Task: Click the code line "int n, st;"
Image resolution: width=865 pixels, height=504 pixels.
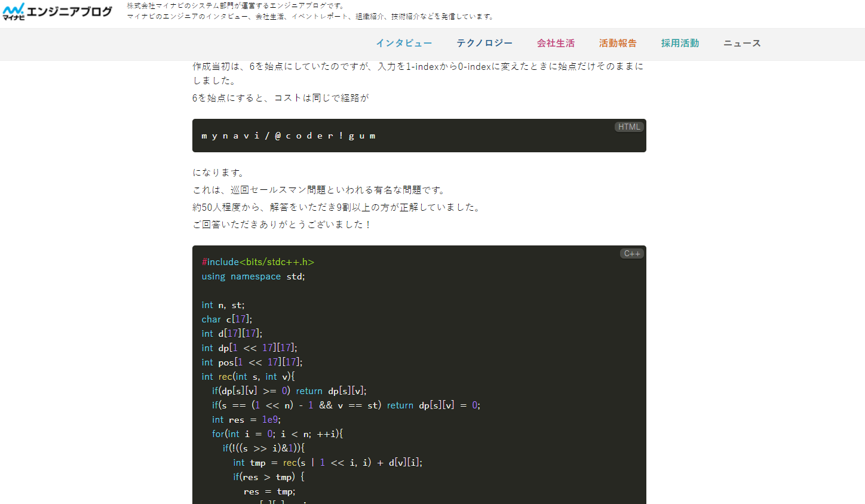Action: click(223, 305)
